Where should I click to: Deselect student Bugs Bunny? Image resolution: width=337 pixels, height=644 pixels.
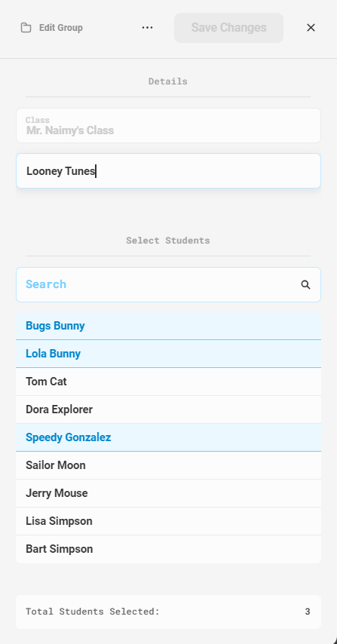[168, 326]
